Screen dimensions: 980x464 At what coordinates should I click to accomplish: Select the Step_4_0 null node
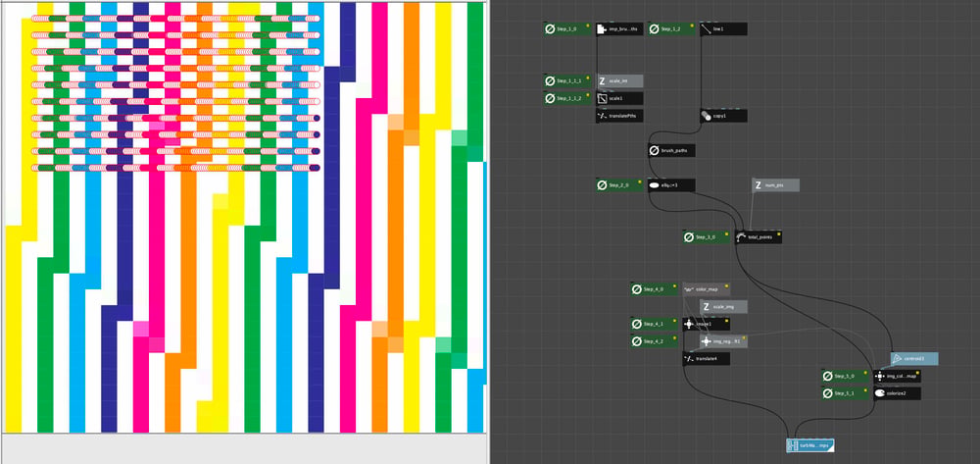click(654, 289)
